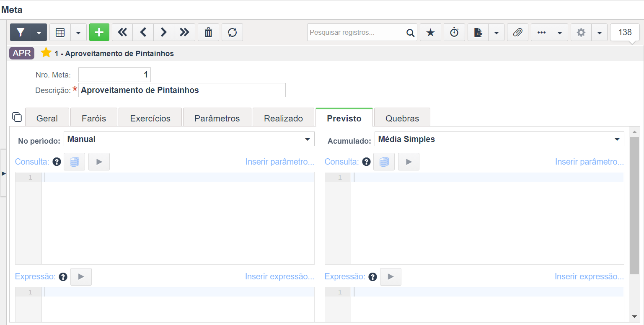
Task: Click help icon beside Acumulado Consulta
Action: (x=366, y=162)
